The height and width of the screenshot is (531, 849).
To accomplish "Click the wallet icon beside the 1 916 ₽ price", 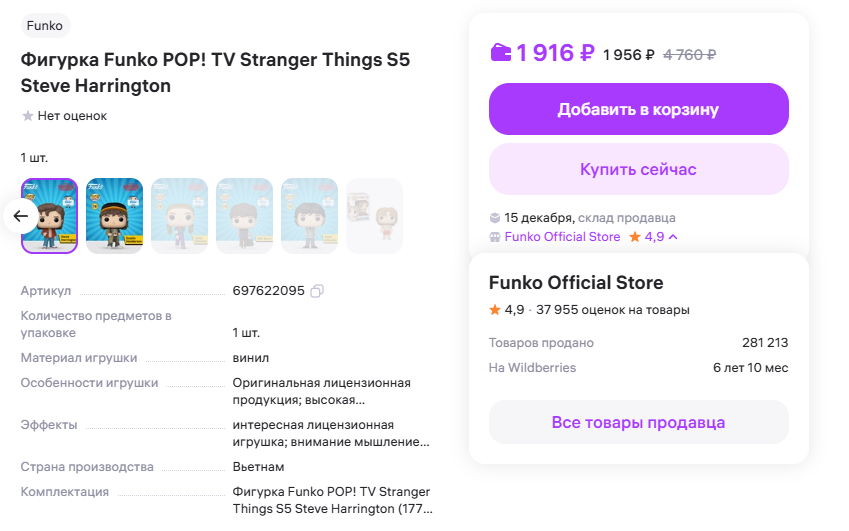I will [x=501, y=53].
